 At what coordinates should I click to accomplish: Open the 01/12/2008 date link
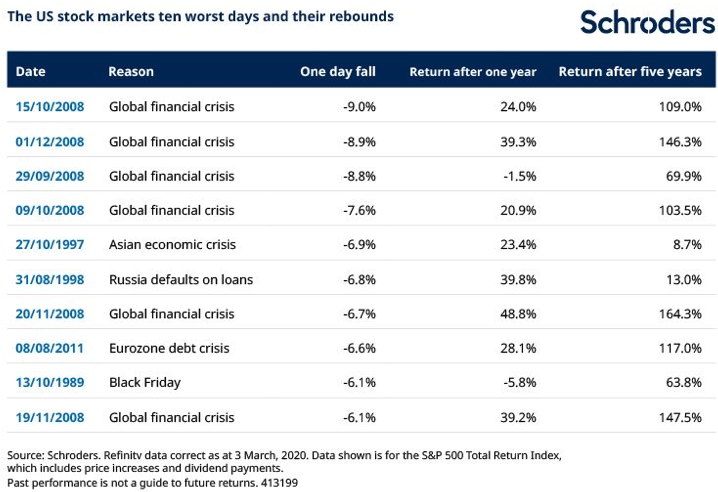(x=50, y=142)
